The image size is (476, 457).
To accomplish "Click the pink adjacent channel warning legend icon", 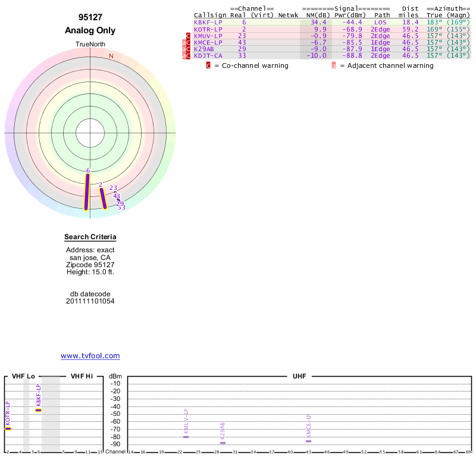I will (x=333, y=65).
